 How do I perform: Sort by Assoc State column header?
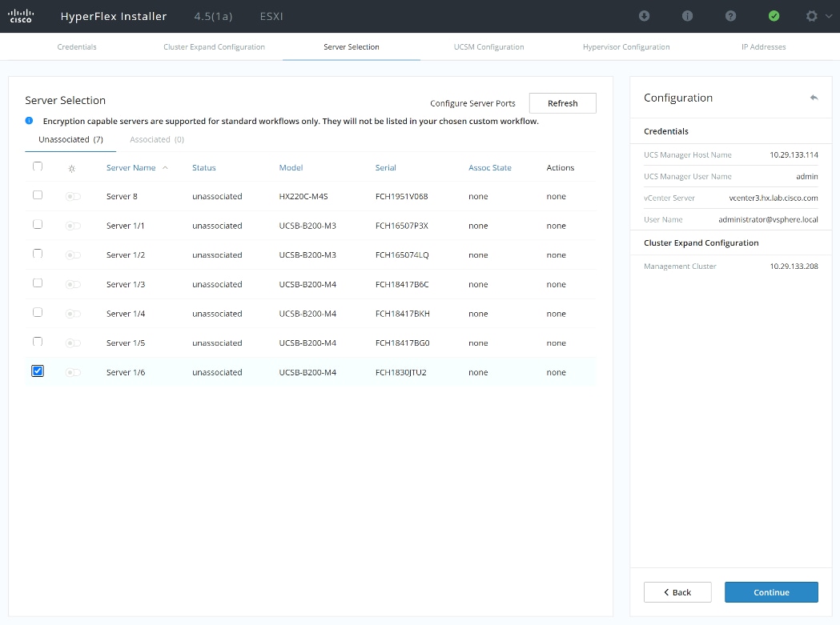(489, 167)
